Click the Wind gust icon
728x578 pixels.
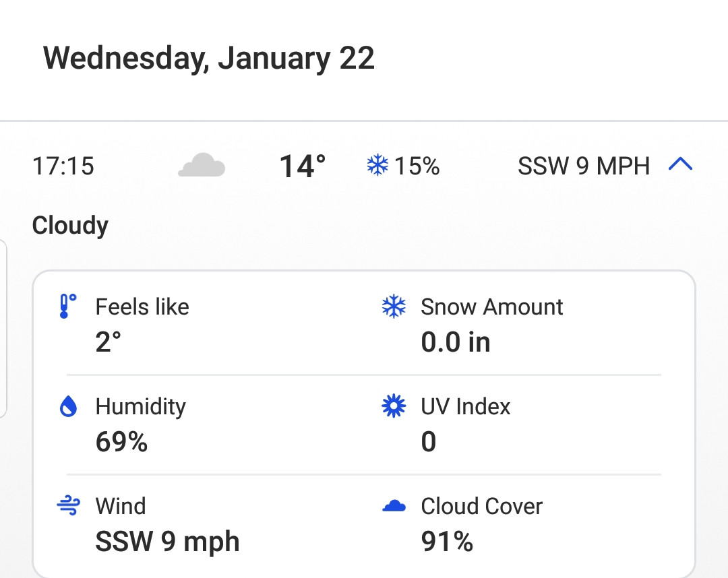68,506
